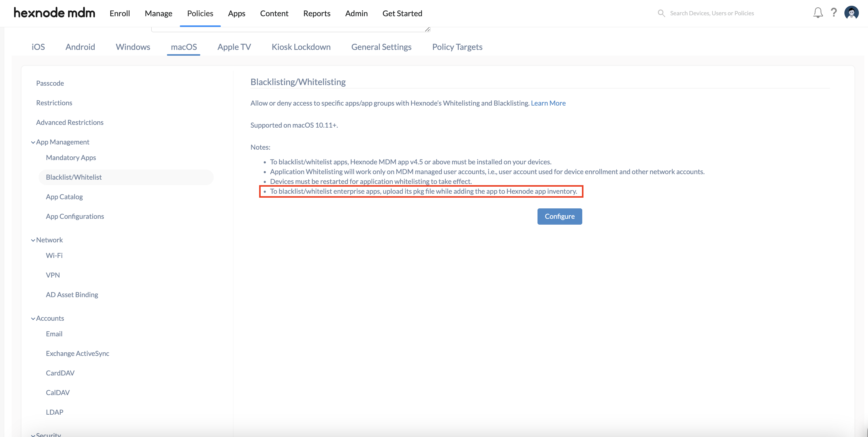Open the Get Started menu
868x437 pixels.
[x=402, y=13]
